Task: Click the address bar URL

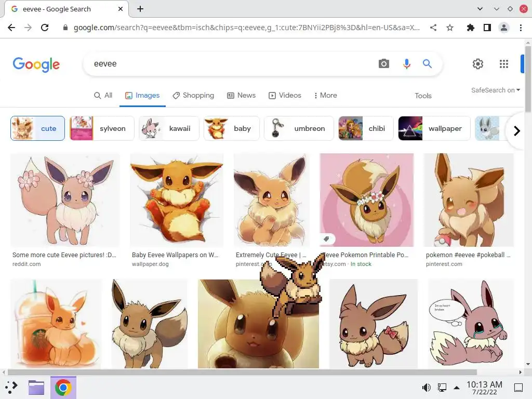Action: 247,28
